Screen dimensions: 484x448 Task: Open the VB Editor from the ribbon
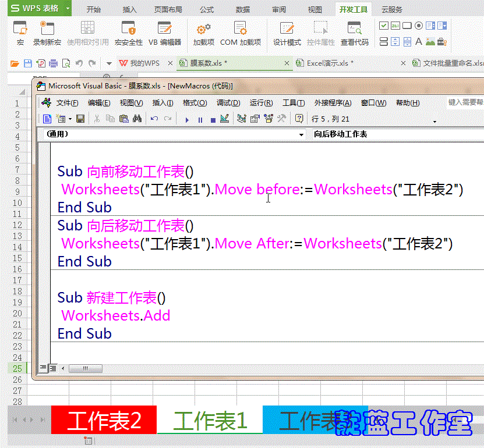[x=165, y=32]
